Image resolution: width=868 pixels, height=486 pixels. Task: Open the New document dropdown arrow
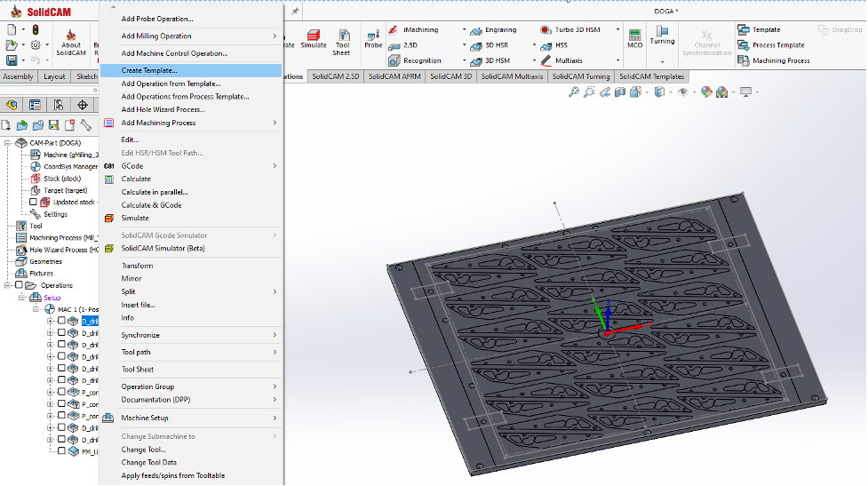click(x=23, y=29)
